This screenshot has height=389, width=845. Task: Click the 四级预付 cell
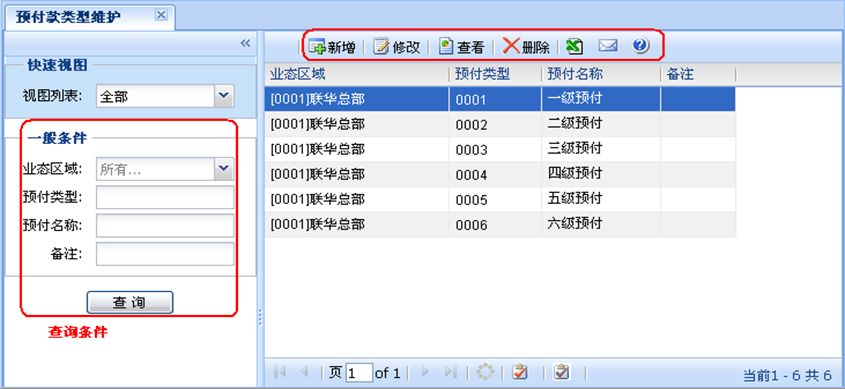pyautogui.click(x=601, y=174)
